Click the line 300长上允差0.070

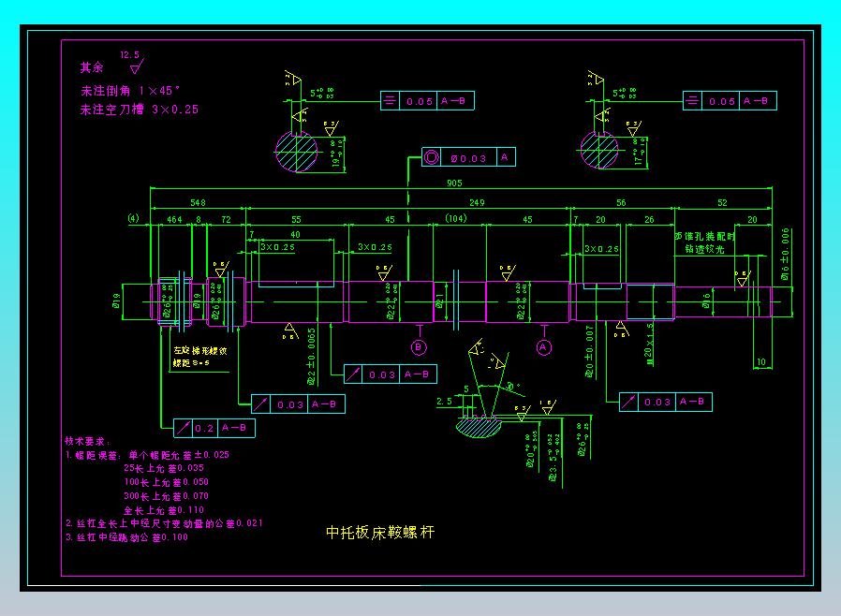[x=167, y=496]
